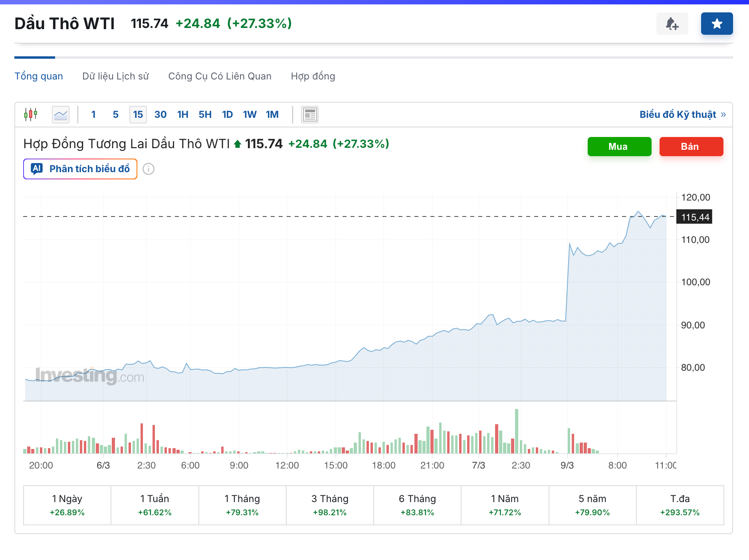Select the 5 năm performance range
The height and width of the screenshot is (560, 749).
pyautogui.click(x=592, y=505)
